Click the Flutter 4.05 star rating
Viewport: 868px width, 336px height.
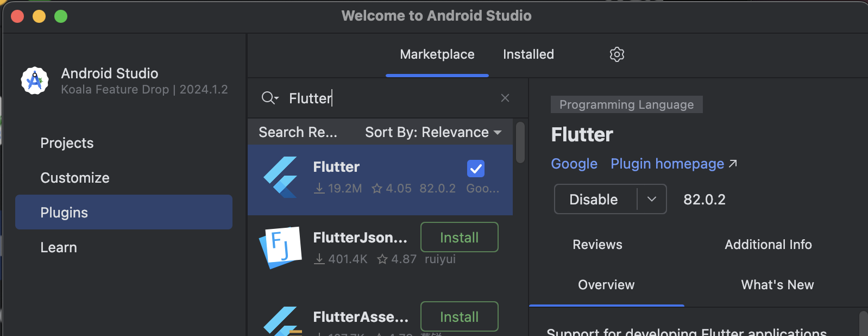[x=392, y=188]
